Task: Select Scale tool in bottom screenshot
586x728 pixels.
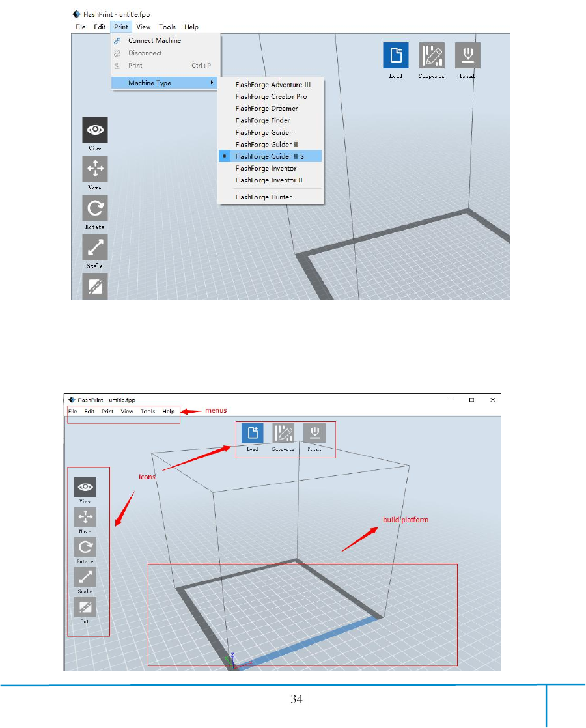Action: click(x=85, y=577)
